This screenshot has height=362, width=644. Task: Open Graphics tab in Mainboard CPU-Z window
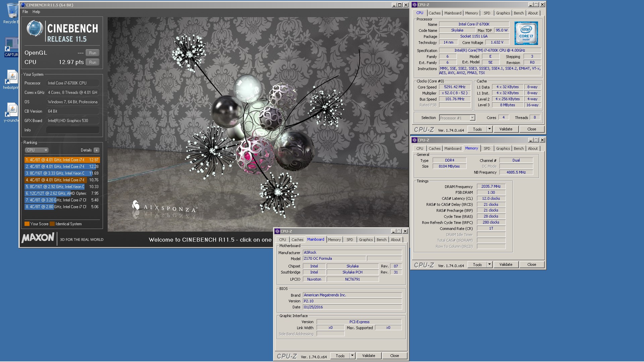pyautogui.click(x=366, y=240)
